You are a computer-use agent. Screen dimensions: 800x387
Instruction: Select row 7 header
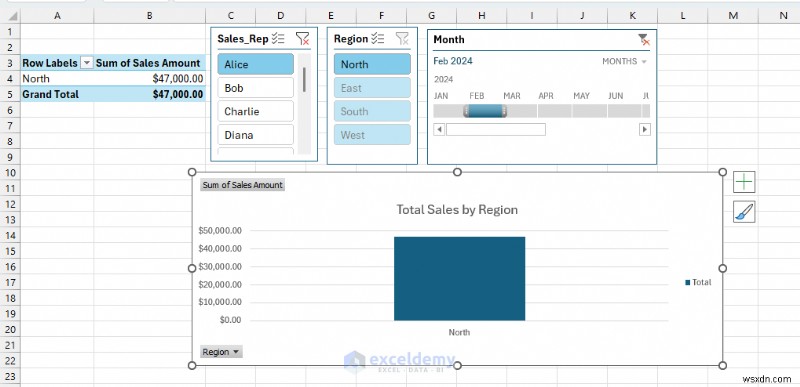tap(10, 125)
